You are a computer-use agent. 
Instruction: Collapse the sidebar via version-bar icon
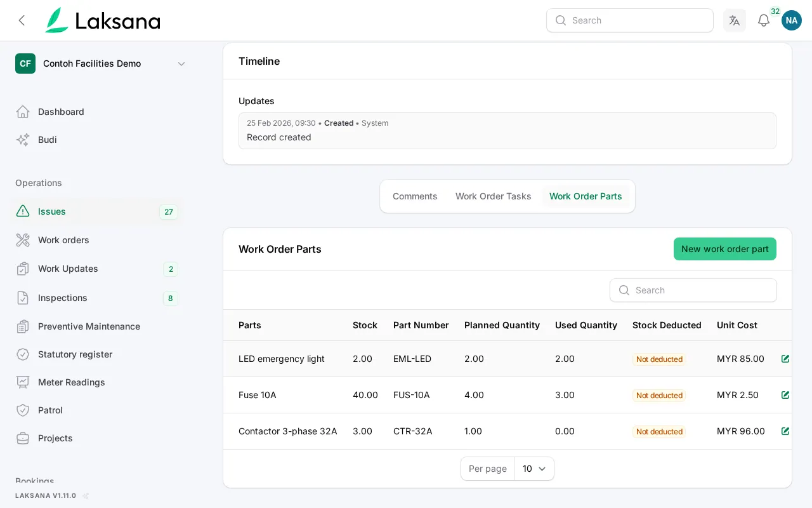pos(86,496)
